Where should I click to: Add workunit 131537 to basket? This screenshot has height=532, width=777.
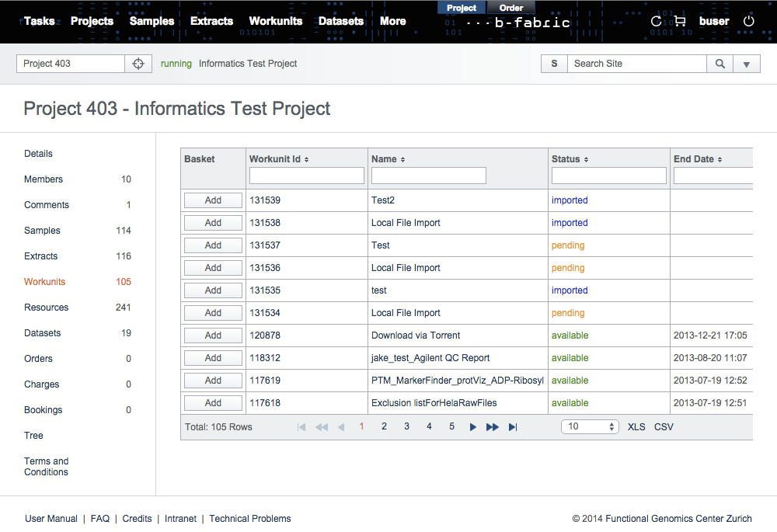tap(213, 245)
